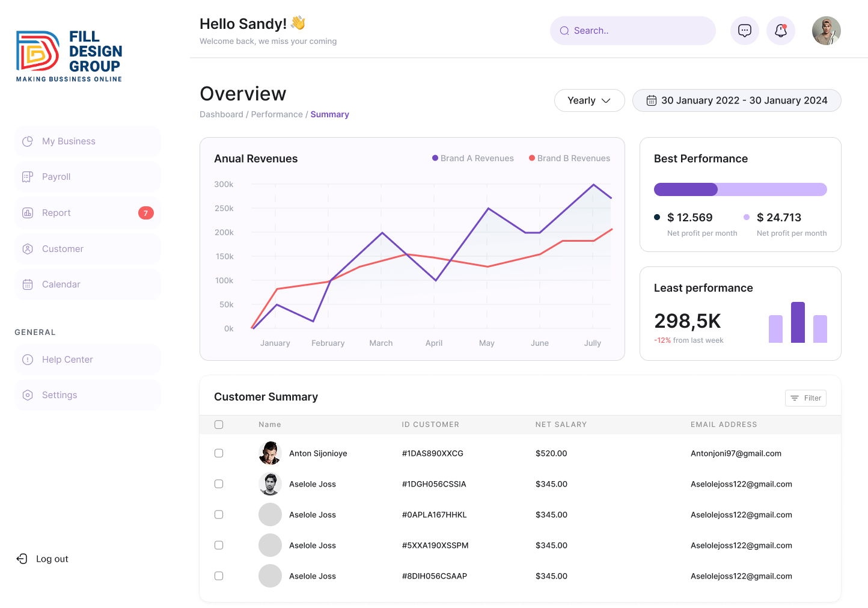868x608 pixels.
Task: Click the Dashboard breadcrumb link
Action: 221,114
